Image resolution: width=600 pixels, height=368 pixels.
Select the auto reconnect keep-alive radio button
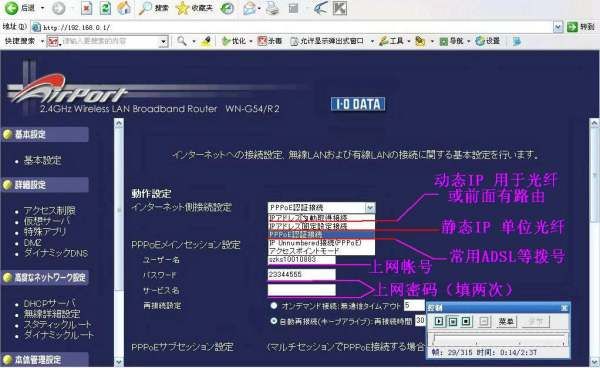pyautogui.click(x=274, y=321)
